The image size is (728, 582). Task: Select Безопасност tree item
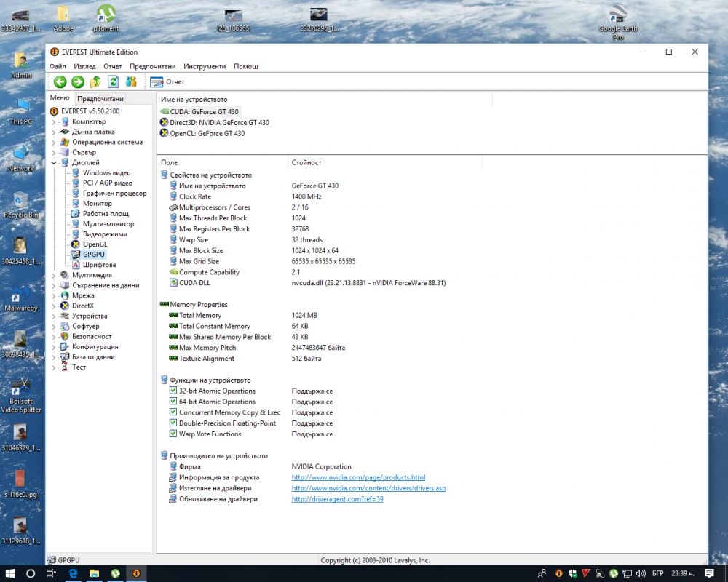pos(92,337)
